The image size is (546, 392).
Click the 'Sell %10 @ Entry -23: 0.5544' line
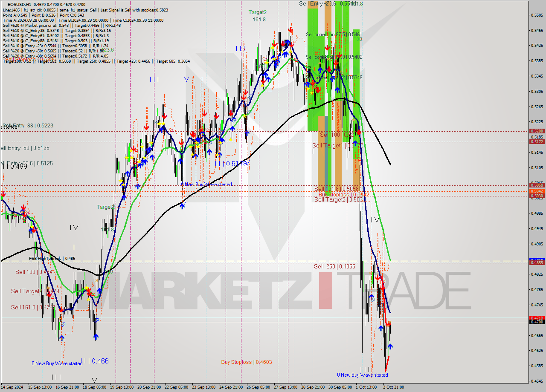click(x=55, y=46)
